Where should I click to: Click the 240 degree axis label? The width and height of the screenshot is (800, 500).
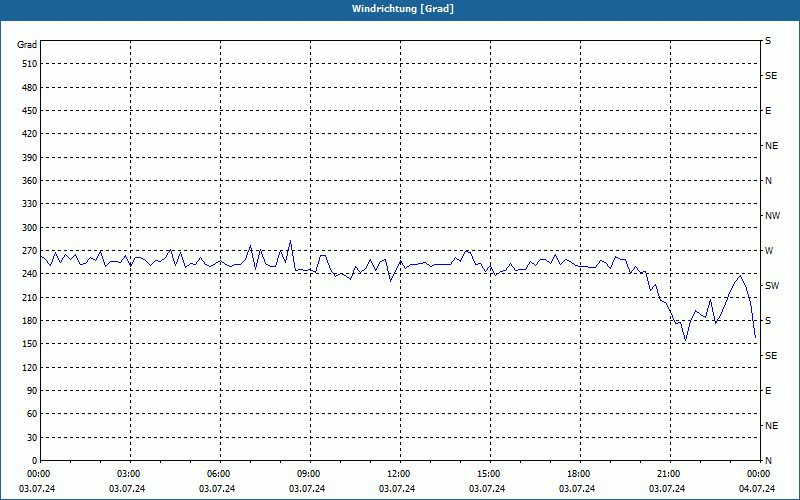[29, 274]
